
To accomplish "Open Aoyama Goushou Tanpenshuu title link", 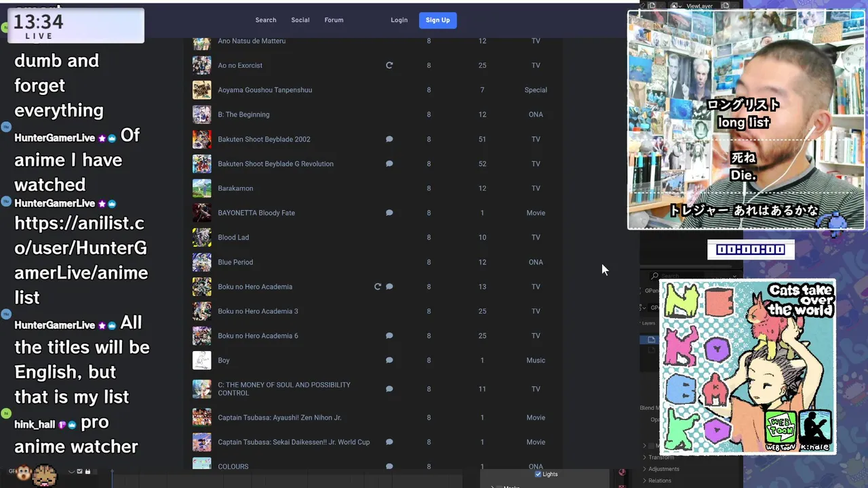I will click(x=265, y=90).
